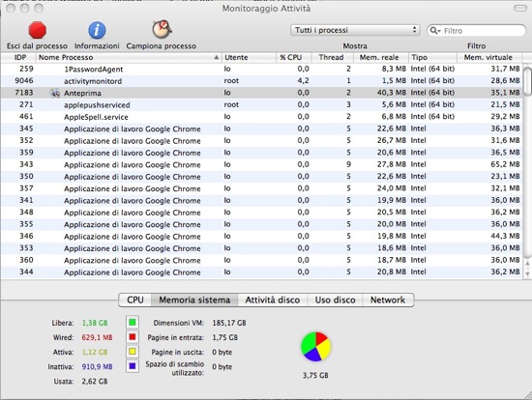Click the toolbar toggle pill at window top-right
Viewport: 532px width, 400px height.
pyautogui.click(x=520, y=8)
